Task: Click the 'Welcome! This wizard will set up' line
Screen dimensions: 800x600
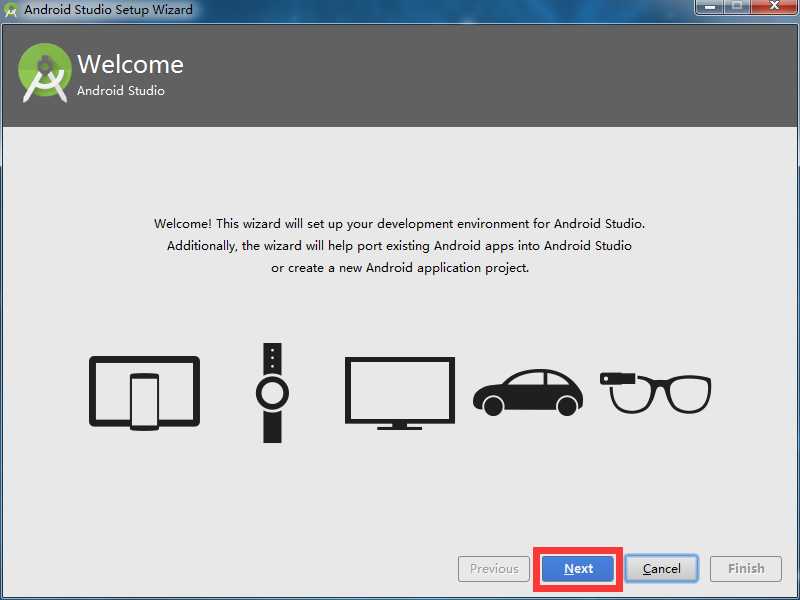Action: (399, 224)
